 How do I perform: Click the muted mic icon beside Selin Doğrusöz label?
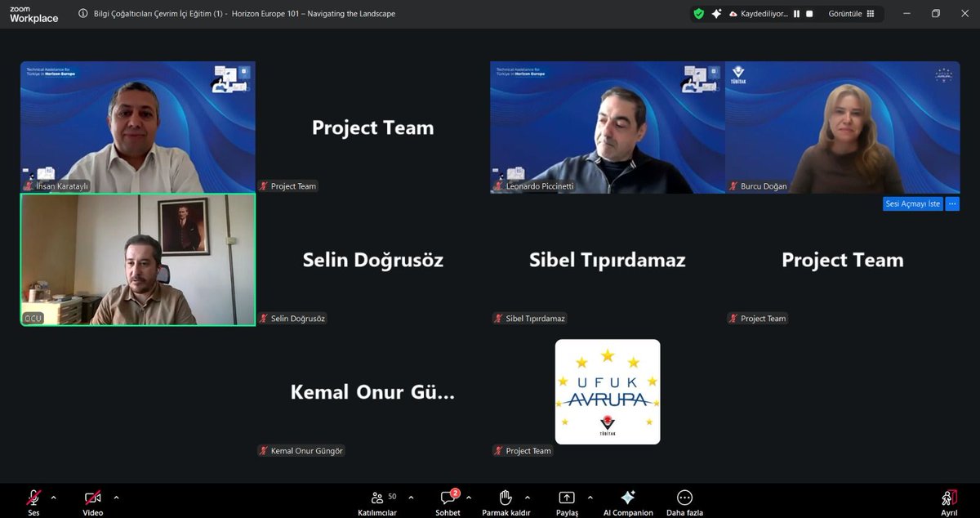[x=264, y=319]
